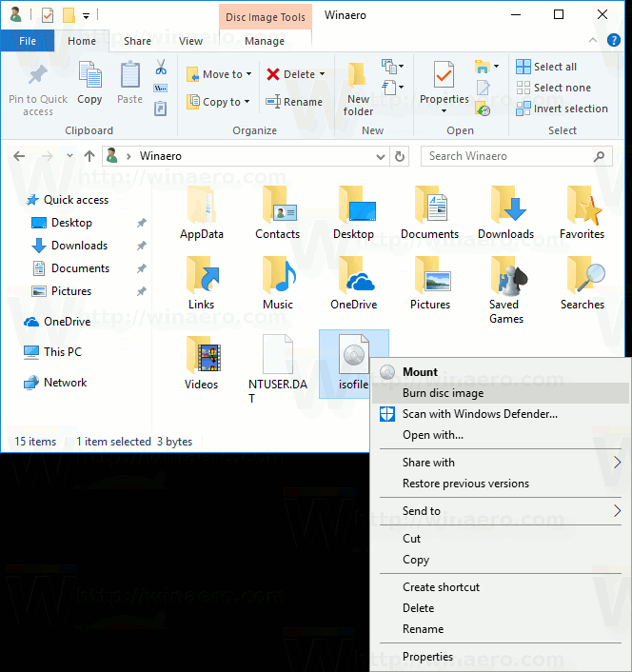Go up one folder with Up arrow

pos(89,156)
